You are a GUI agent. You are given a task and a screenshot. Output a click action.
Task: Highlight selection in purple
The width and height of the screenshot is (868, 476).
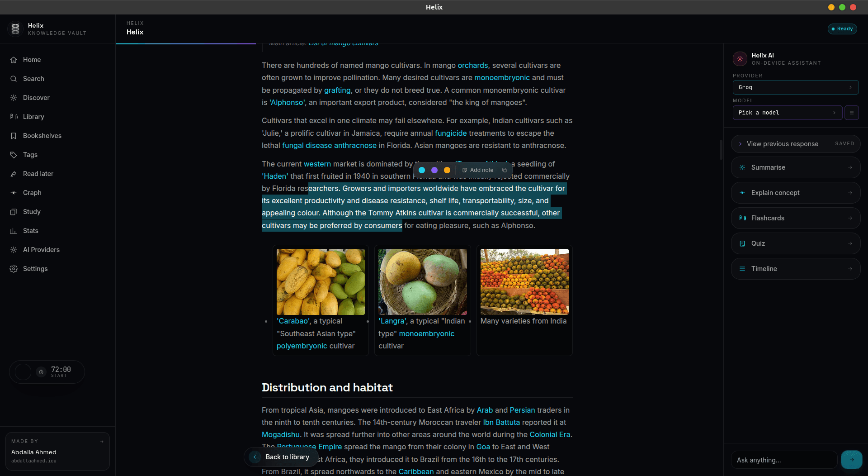434,170
